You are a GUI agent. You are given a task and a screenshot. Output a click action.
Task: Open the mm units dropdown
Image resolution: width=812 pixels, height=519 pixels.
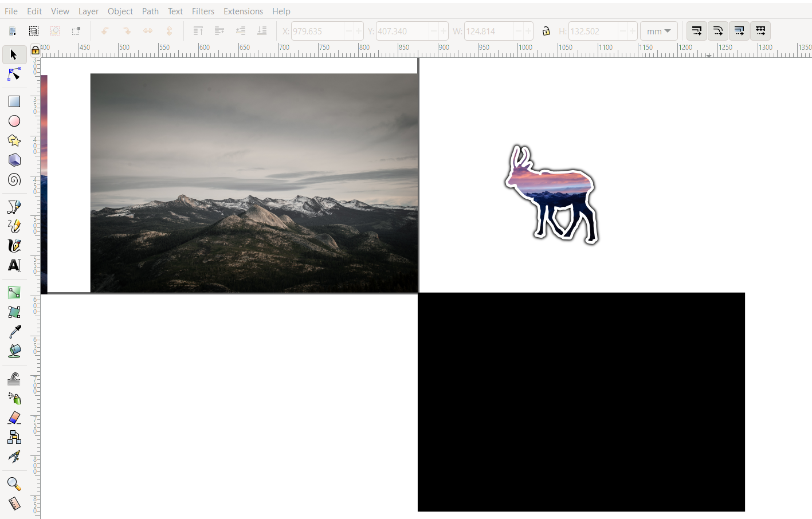coord(658,31)
